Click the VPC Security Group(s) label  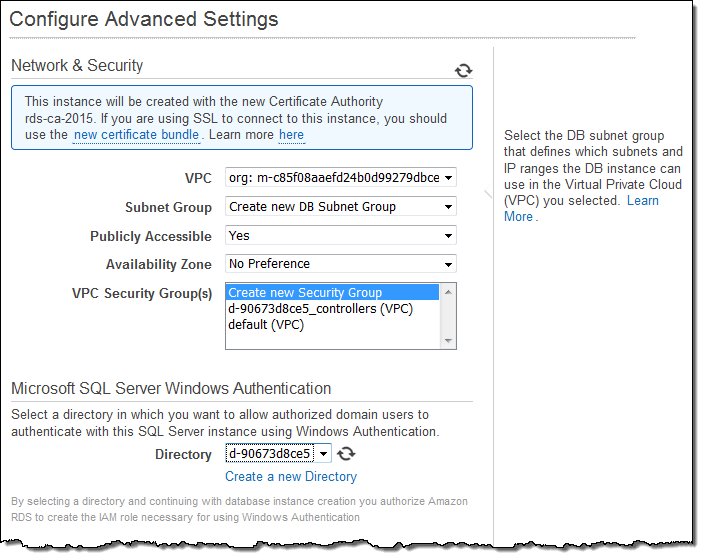[x=142, y=293]
